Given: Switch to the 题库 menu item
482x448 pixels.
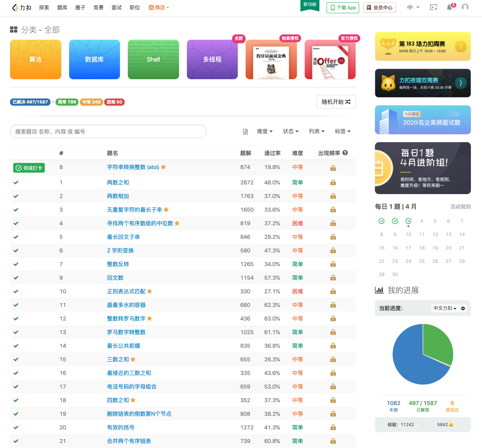Looking at the screenshot, I should click(x=62, y=7).
